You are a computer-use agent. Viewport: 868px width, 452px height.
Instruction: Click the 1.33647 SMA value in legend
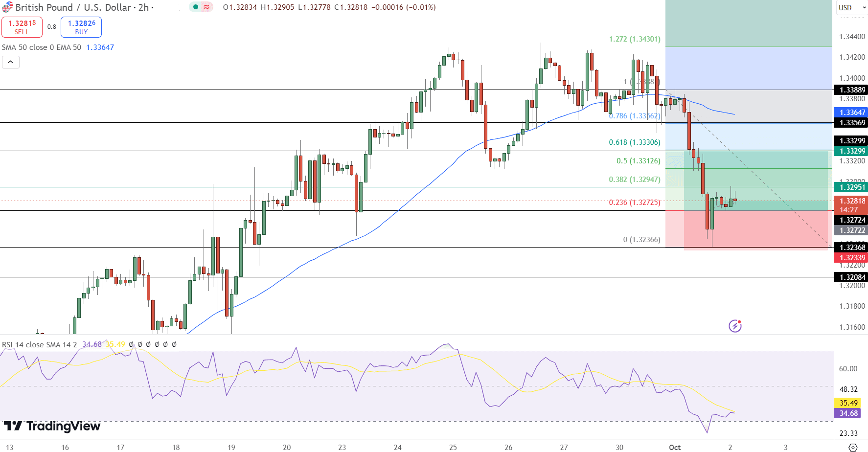(100, 47)
